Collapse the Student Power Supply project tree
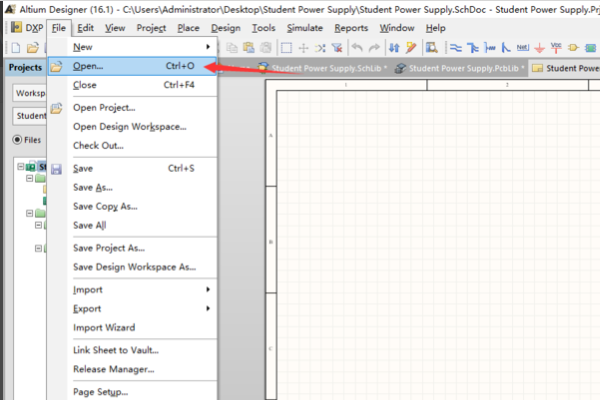The height and width of the screenshot is (400, 600). 19,167
